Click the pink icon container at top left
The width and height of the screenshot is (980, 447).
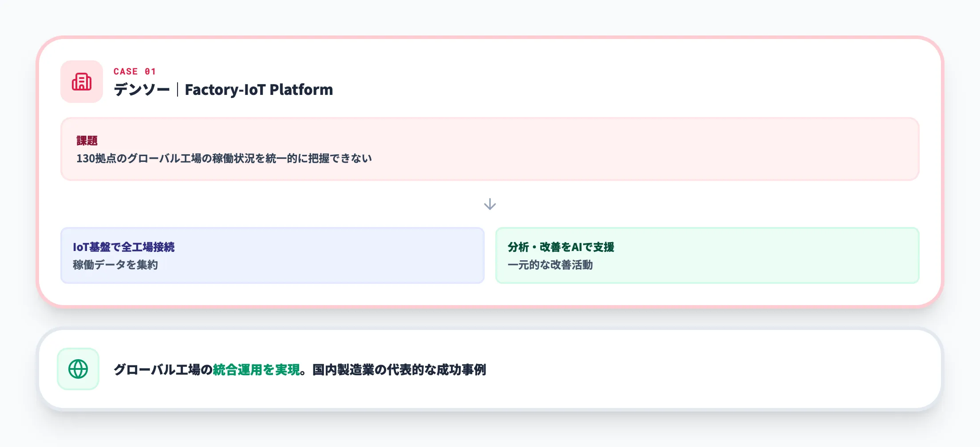coord(81,82)
